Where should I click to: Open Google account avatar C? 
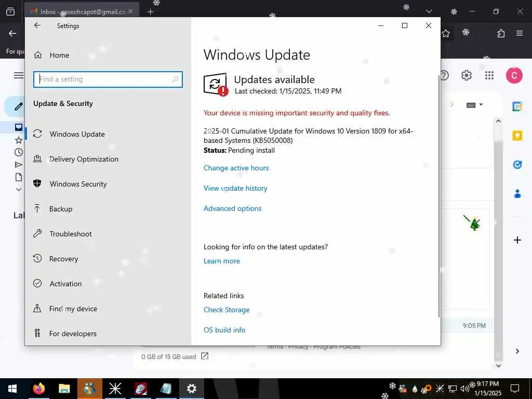[514, 75]
